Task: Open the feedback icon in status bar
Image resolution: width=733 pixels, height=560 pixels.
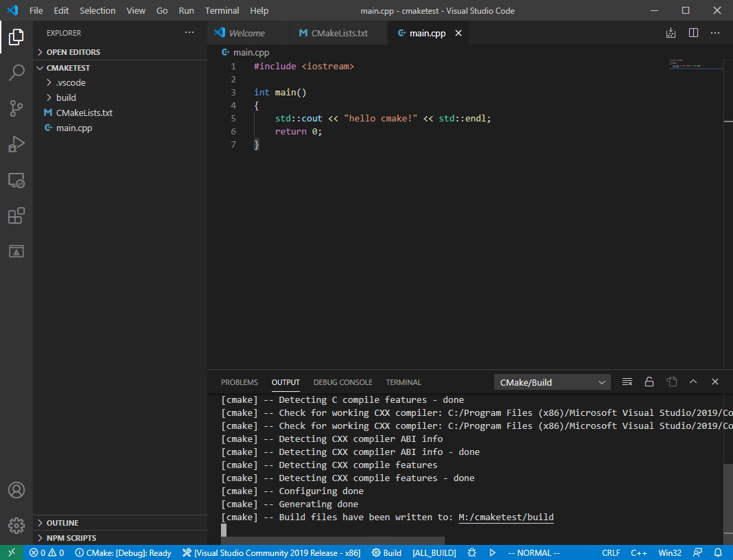Action: pos(697,552)
